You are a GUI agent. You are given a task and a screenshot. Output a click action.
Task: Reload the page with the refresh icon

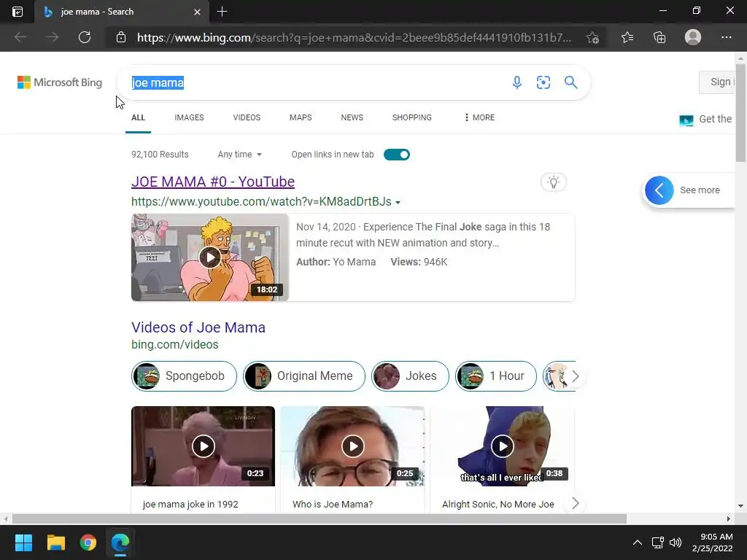85,37
